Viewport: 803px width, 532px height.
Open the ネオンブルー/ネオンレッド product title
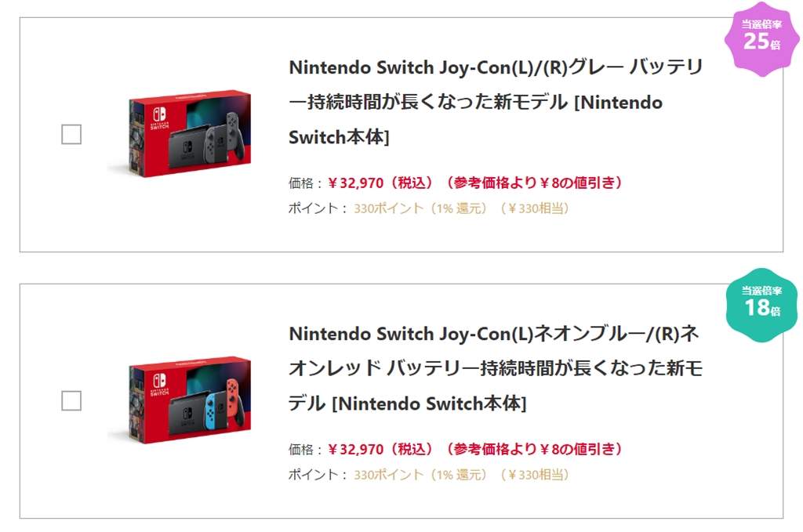click(x=496, y=368)
